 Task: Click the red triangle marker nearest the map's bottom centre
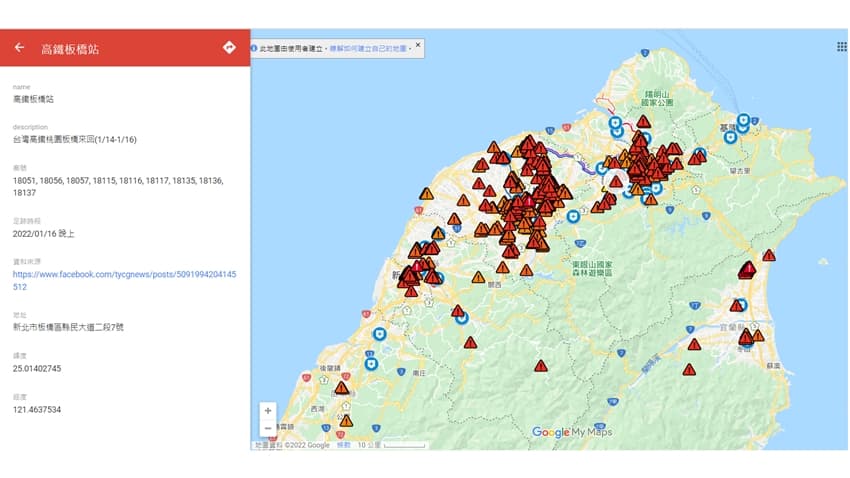pyautogui.click(x=540, y=366)
